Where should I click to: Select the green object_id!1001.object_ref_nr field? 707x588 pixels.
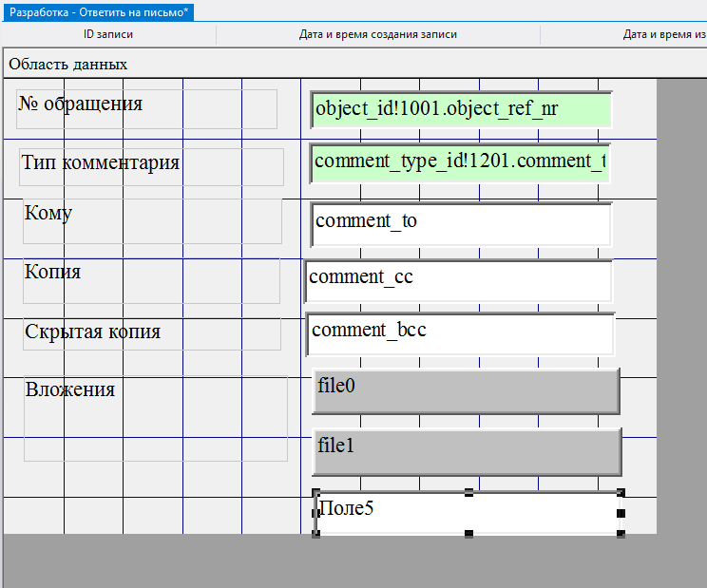pyautogui.click(x=461, y=109)
